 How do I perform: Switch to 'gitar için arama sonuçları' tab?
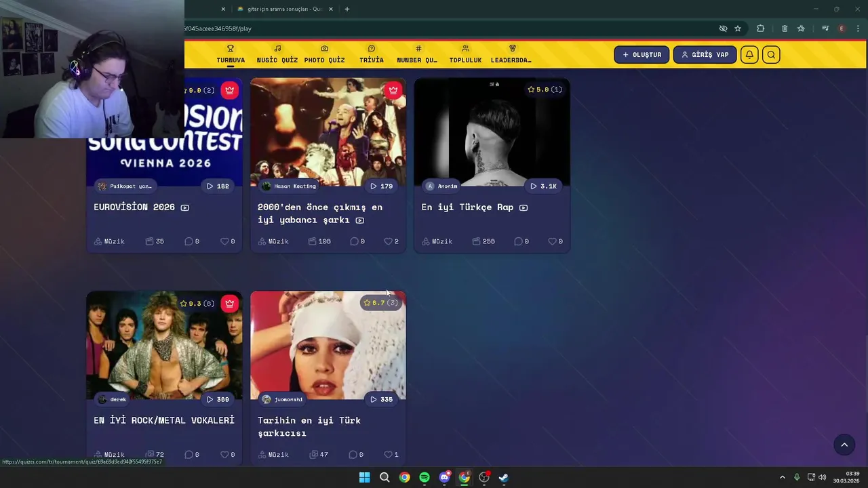pyautogui.click(x=284, y=9)
